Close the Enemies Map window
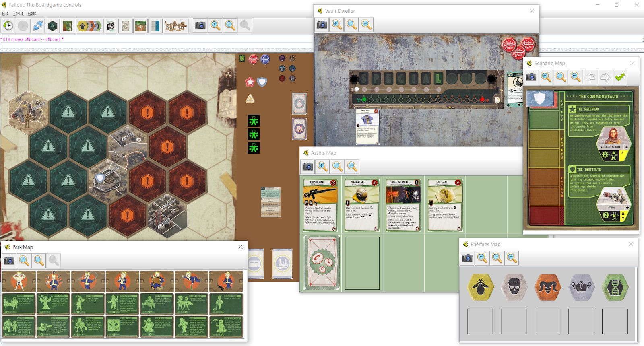 coord(631,244)
